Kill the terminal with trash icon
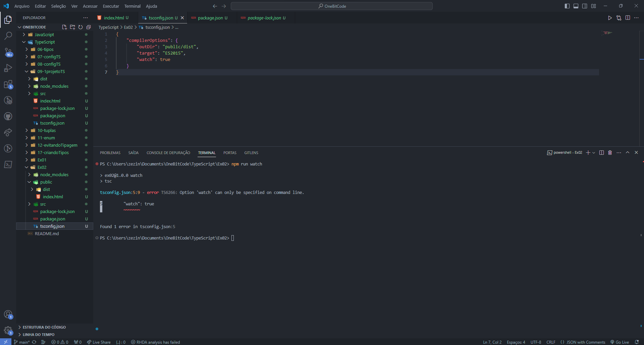Image resolution: width=644 pixels, height=345 pixels. coord(610,153)
